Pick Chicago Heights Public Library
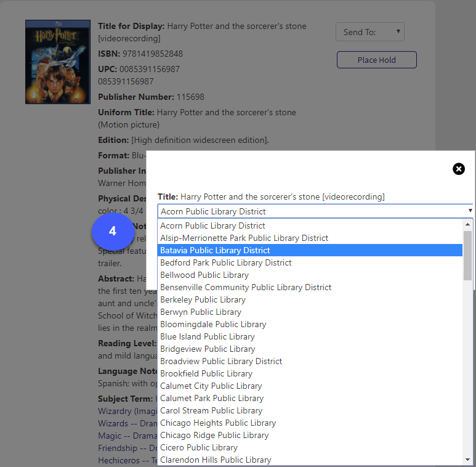 click(x=310, y=423)
